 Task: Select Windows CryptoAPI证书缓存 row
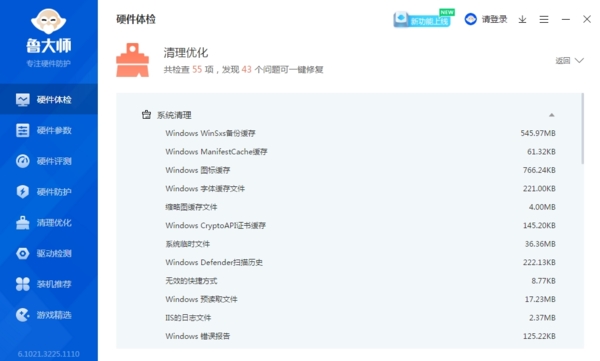coord(360,225)
